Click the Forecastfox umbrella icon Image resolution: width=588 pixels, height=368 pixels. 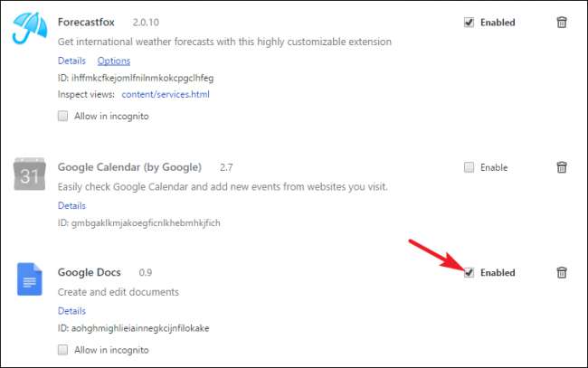click(x=30, y=28)
